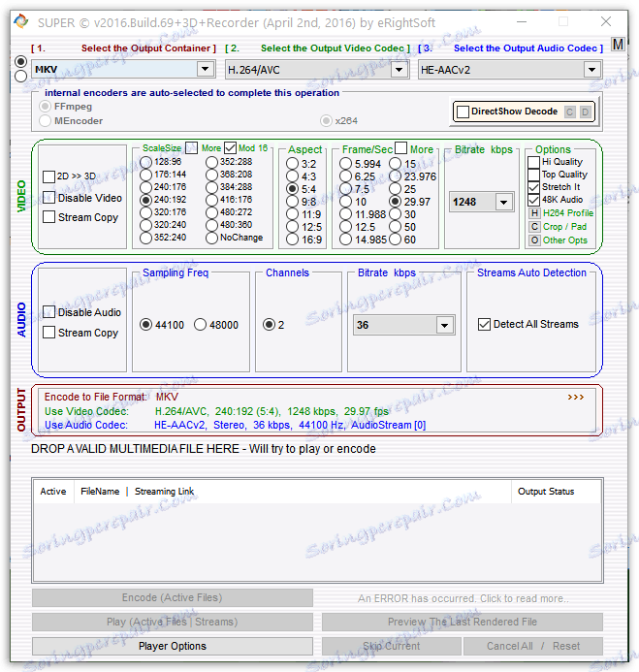Select the x264 encoder radio button
Screen dimensions: 639x672
click(326, 121)
